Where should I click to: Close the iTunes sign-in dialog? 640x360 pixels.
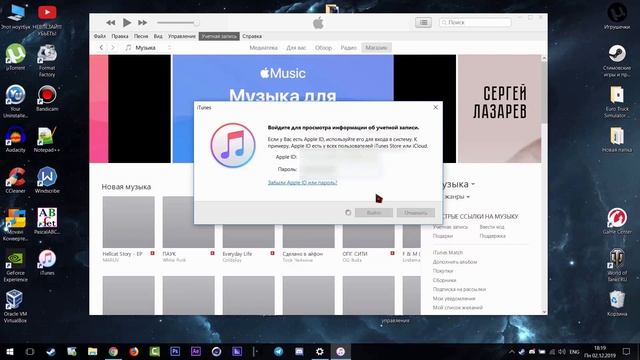coord(436,107)
